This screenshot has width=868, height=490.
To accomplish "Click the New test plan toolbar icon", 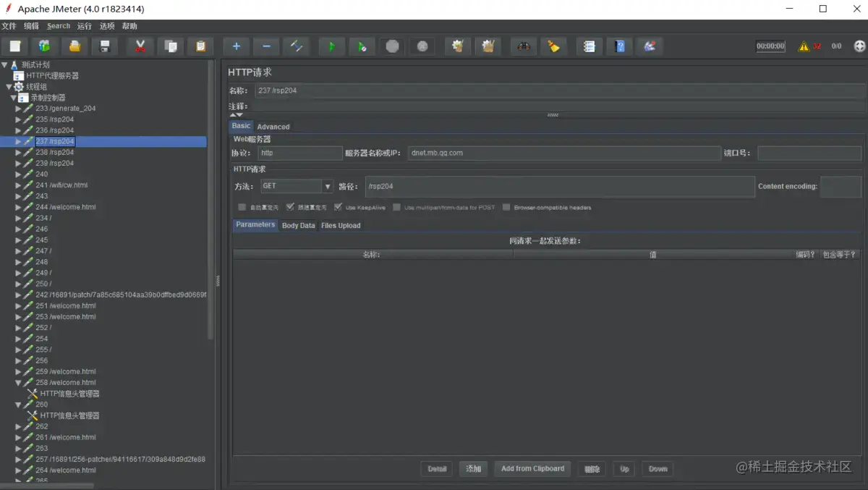I will pyautogui.click(x=15, y=46).
